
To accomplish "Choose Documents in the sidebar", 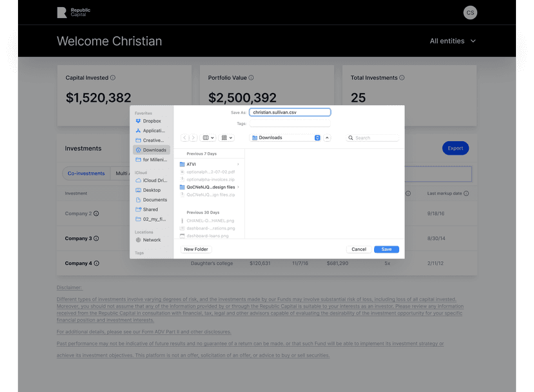I will (x=154, y=200).
